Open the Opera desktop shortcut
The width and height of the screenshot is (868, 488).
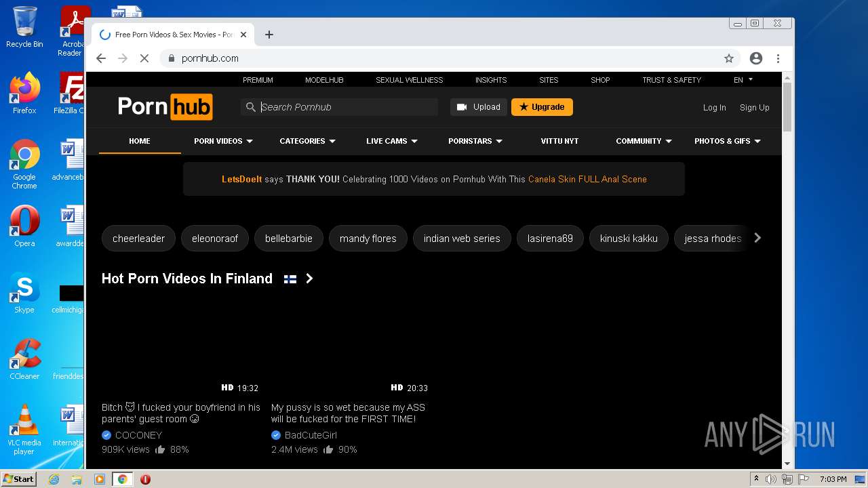(x=24, y=226)
